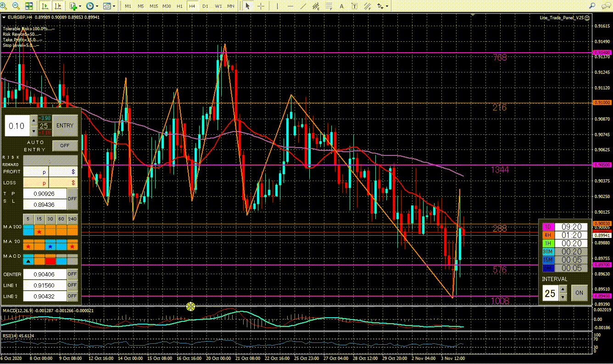Viewport: 613px width, 364px height.
Task: Switch chart to MN timeframe
Action: click(x=231, y=6)
